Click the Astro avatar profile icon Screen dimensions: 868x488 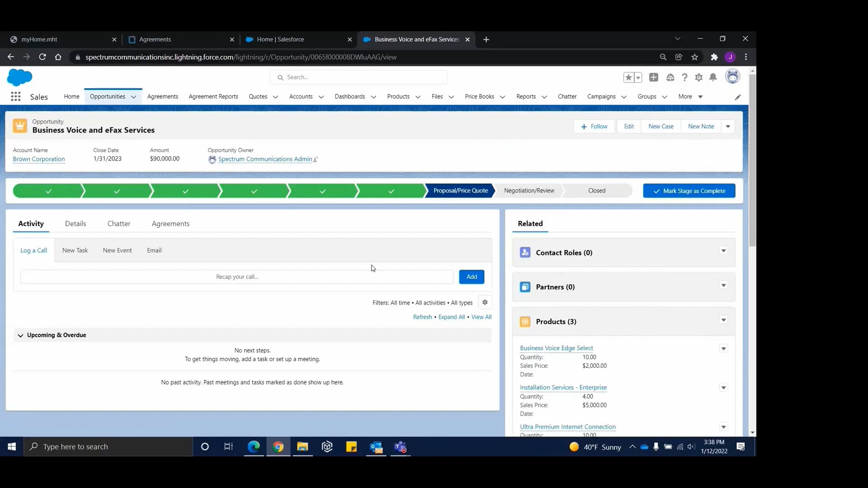tap(733, 77)
